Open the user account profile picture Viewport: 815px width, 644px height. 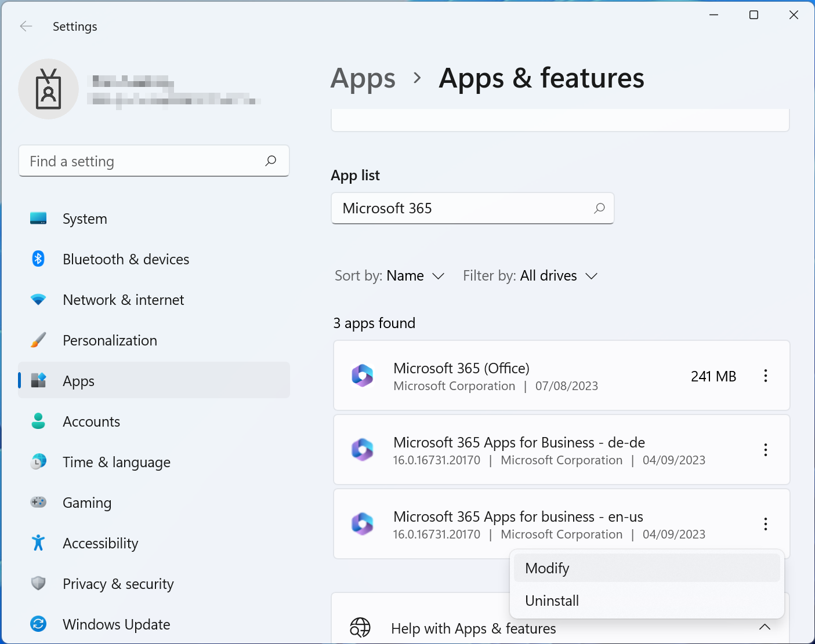[49, 89]
